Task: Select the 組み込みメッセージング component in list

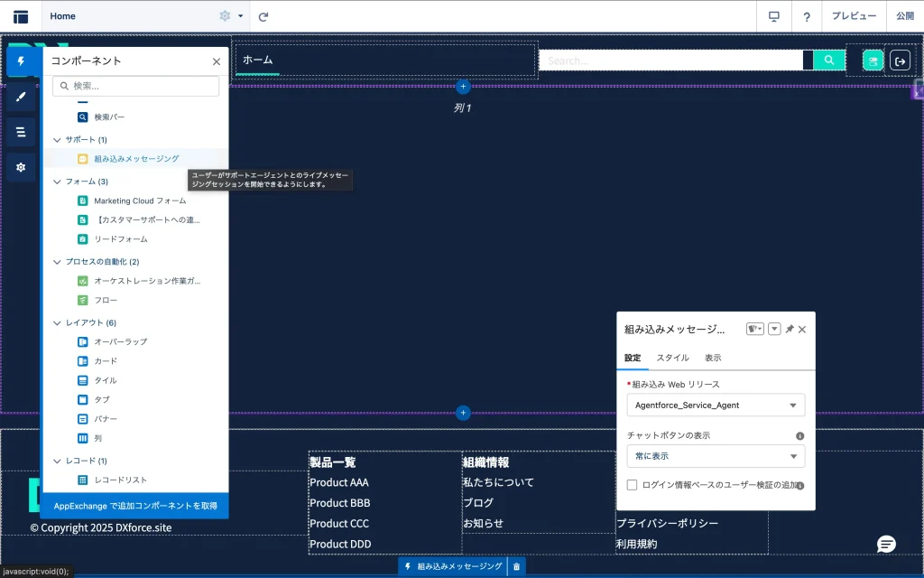Action: tap(136, 159)
